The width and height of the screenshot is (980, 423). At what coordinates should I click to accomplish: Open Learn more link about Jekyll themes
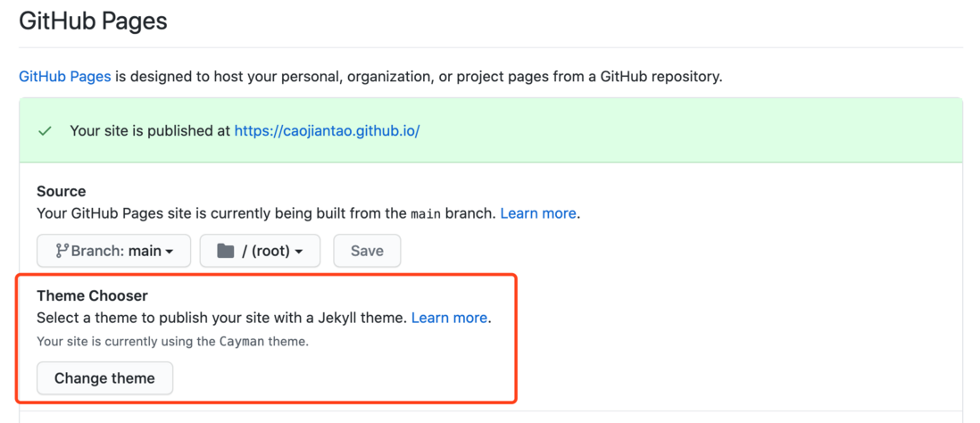(449, 318)
